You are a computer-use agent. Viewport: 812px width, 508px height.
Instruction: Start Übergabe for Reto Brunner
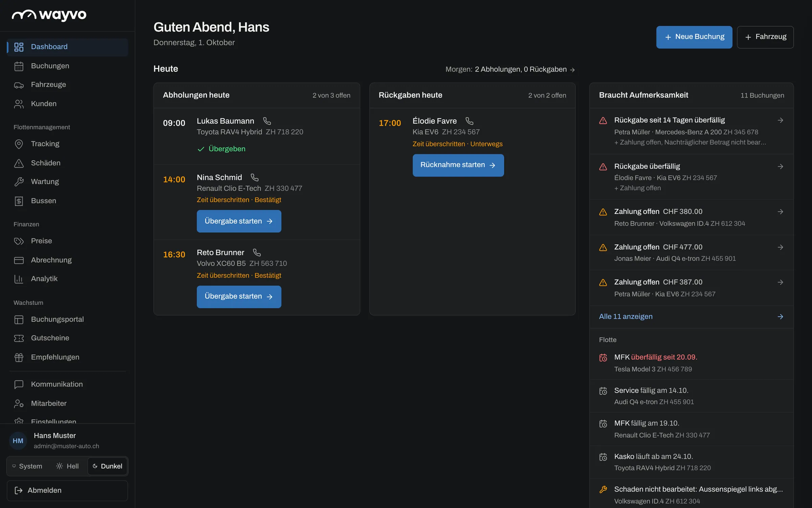click(x=239, y=296)
